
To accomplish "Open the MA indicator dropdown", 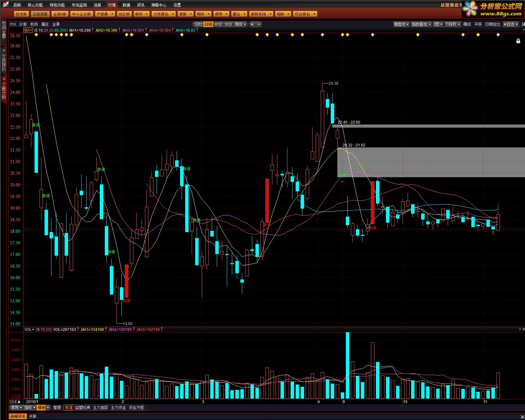I will tap(28, 30).
